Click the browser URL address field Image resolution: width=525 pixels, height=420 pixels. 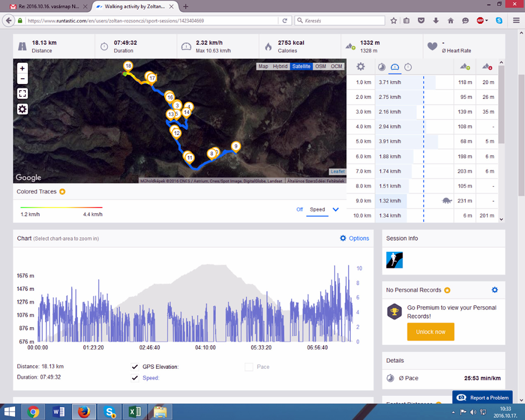[x=152, y=21]
